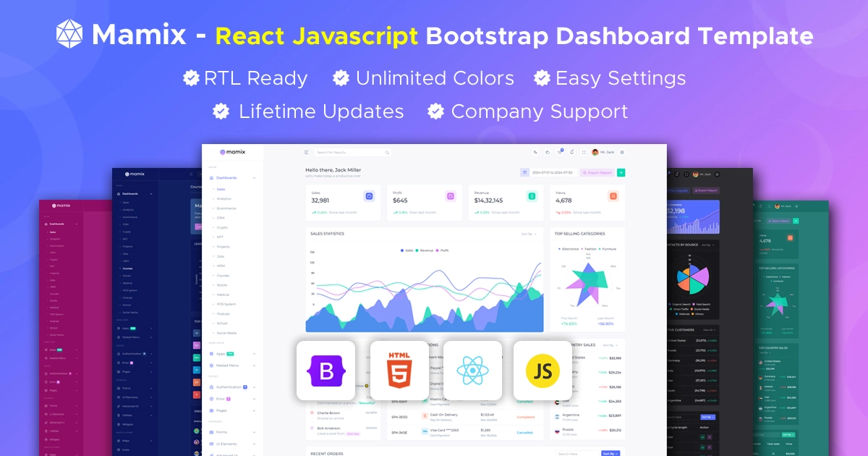Click the green filter button beside Export Report
This screenshot has width=868, height=456.
pyautogui.click(x=621, y=172)
